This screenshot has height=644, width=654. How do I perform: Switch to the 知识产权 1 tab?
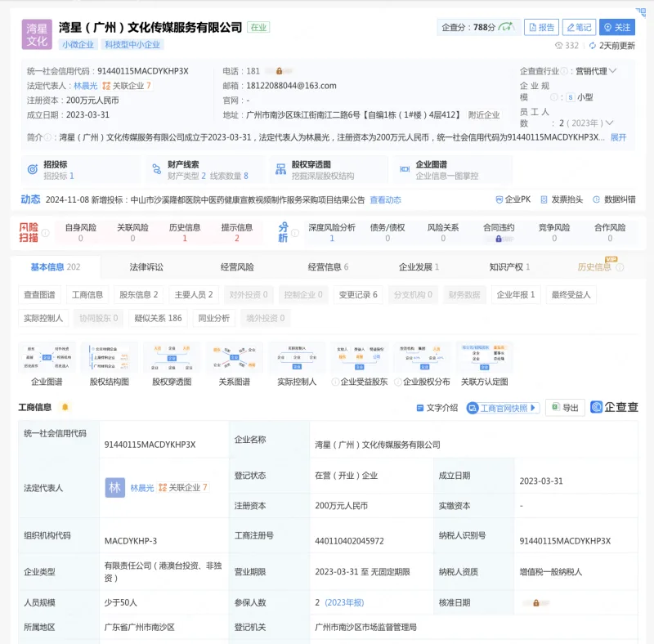pos(509,267)
